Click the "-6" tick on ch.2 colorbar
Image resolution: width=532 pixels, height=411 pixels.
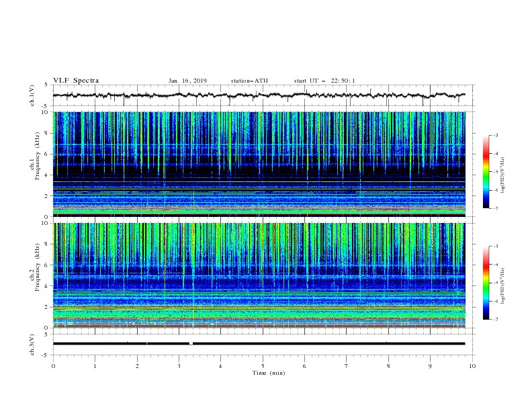[x=496, y=301]
